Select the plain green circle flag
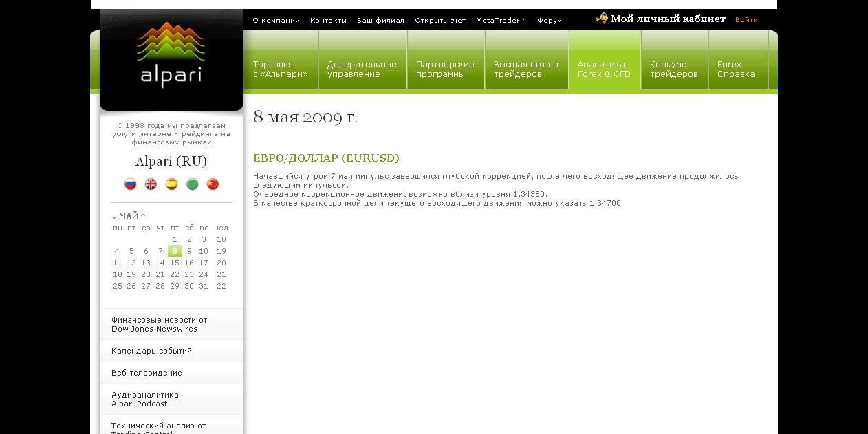The width and height of the screenshot is (868, 434). click(x=193, y=184)
